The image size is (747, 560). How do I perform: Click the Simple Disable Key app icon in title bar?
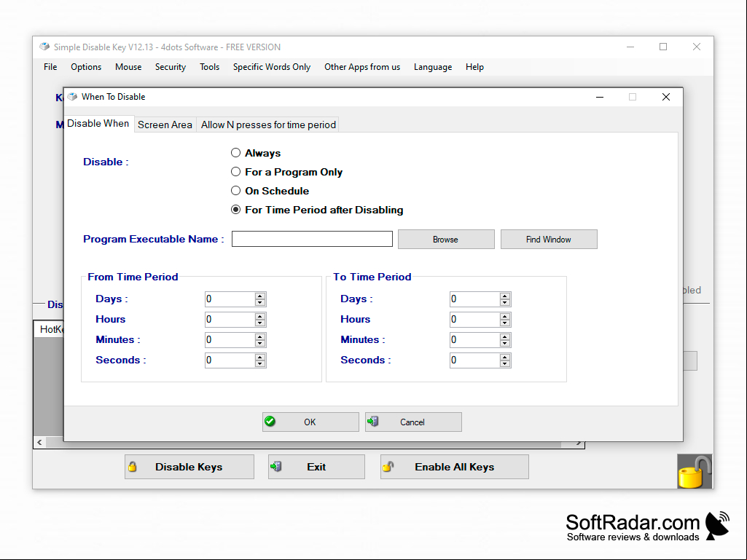44,47
